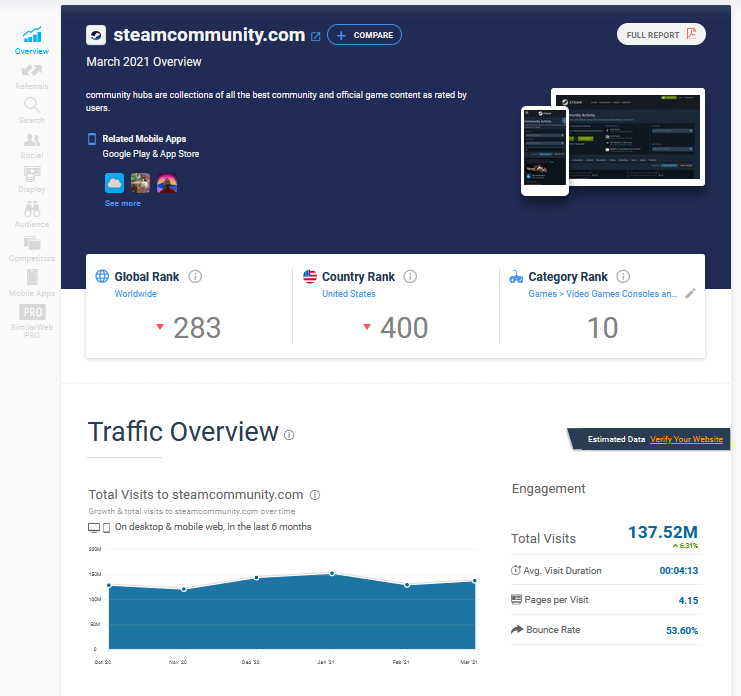
Task: Open the third colorful mobile app icon
Action: pyautogui.click(x=167, y=183)
